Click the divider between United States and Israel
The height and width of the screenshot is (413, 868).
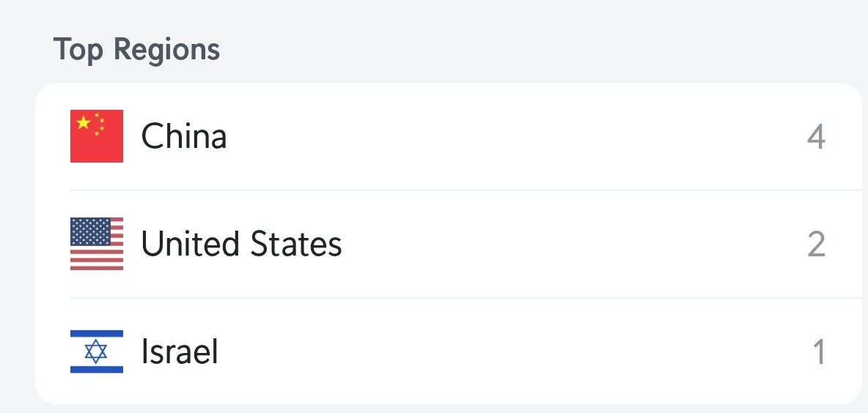(466, 297)
